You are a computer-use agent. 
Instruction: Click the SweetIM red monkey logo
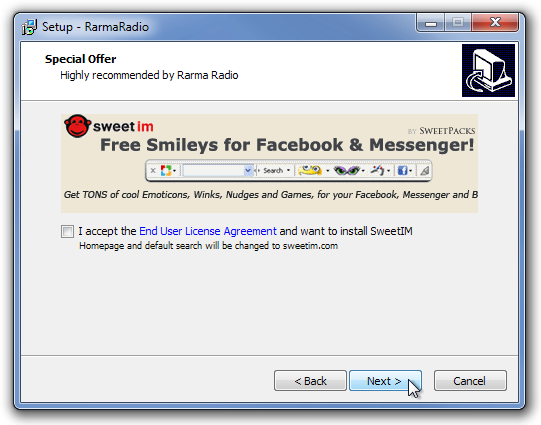click(77, 126)
